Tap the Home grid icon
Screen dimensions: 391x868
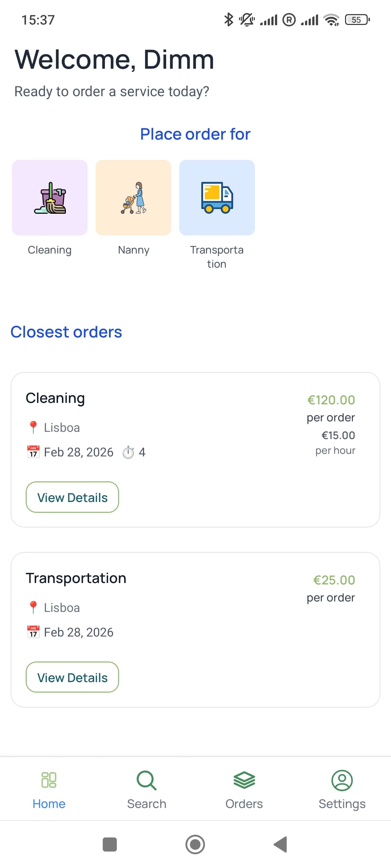point(49,780)
